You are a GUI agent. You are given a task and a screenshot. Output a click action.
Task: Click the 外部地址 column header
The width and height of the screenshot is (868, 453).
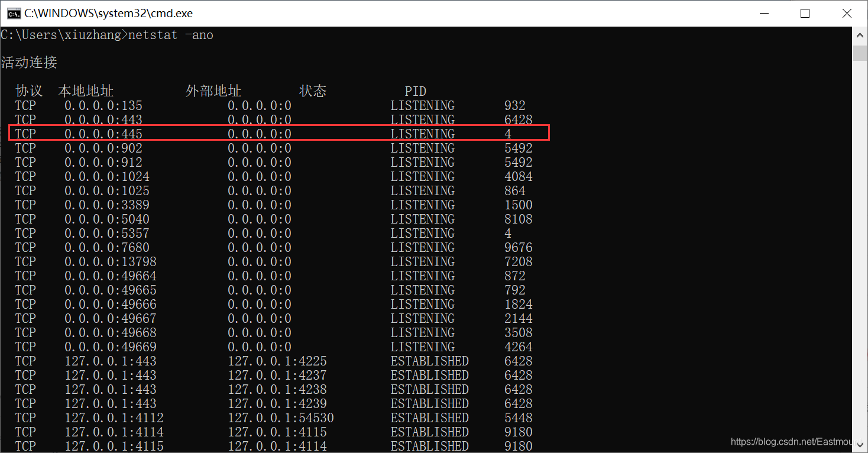pyautogui.click(x=213, y=91)
